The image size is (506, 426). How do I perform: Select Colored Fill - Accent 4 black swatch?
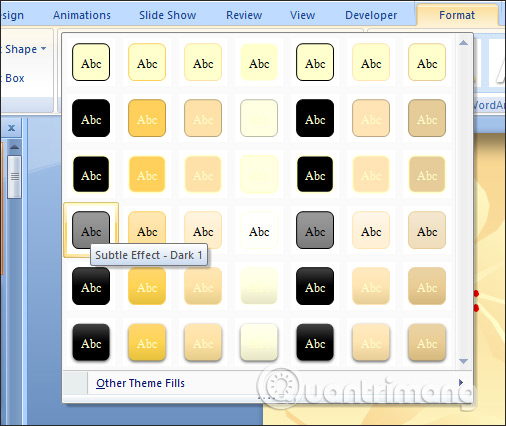tap(315, 118)
